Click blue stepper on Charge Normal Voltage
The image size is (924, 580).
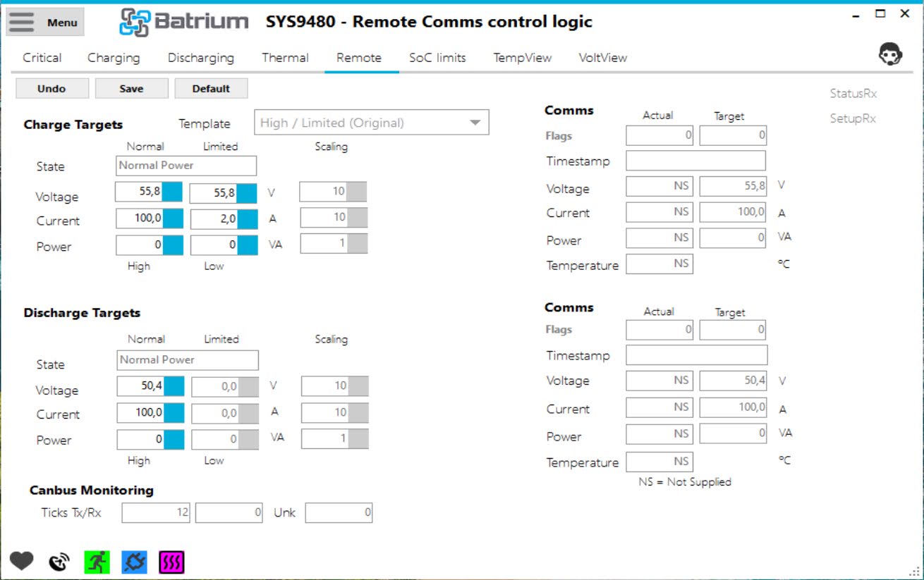pyautogui.click(x=172, y=192)
